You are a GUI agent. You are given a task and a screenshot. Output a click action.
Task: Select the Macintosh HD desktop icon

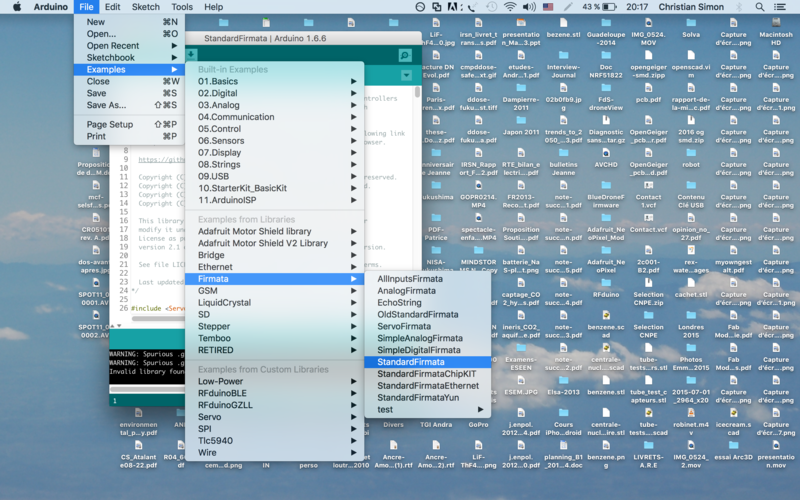coord(776,32)
